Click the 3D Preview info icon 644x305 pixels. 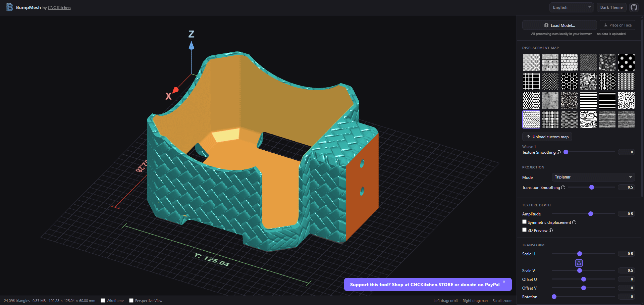tap(551, 231)
